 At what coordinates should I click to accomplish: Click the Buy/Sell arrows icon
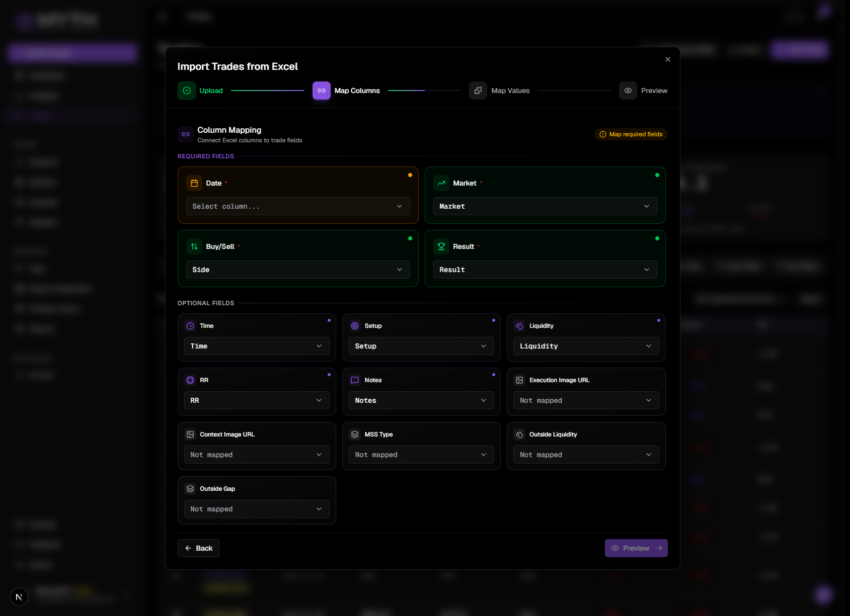pyautogui.click(x=194, y=246)
